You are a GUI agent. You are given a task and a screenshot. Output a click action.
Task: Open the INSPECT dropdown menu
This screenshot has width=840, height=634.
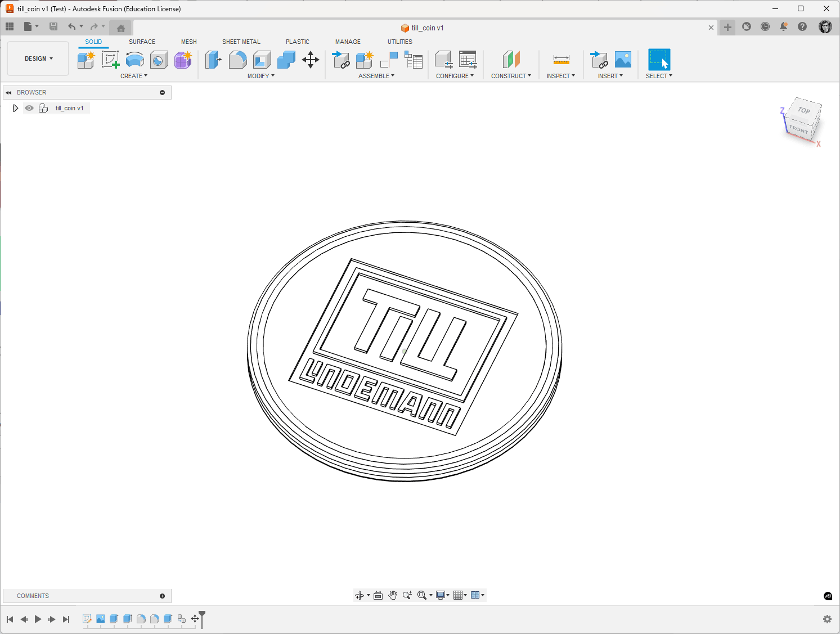click(x=561, y=76)
